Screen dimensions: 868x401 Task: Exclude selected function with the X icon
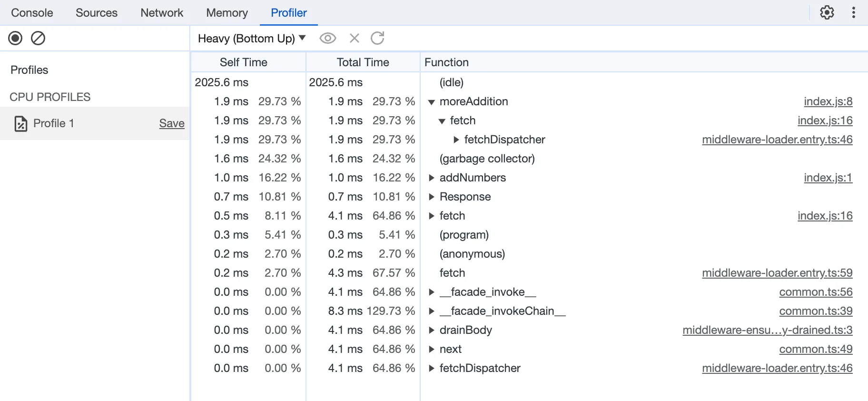[354, 38]
